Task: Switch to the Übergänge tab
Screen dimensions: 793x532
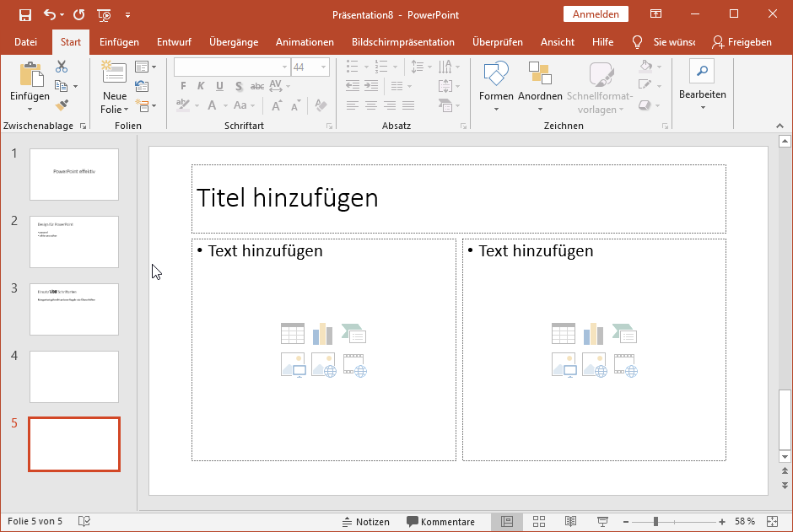Action: point(234,42)
